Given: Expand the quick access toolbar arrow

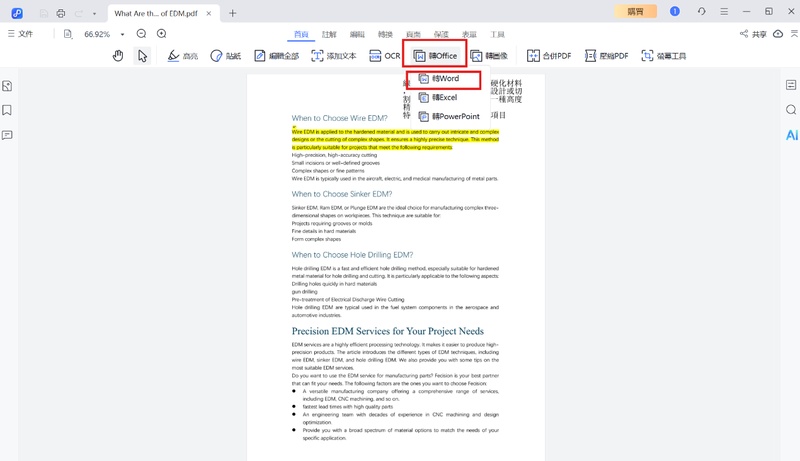Looking at the screenshot, I should point(95,14).
